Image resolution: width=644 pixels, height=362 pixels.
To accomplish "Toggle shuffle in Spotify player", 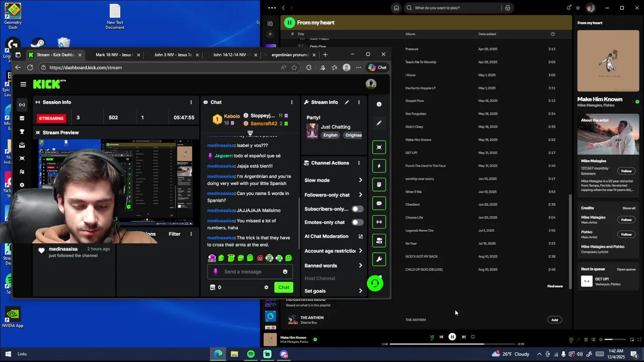I will tap(432, 337).
